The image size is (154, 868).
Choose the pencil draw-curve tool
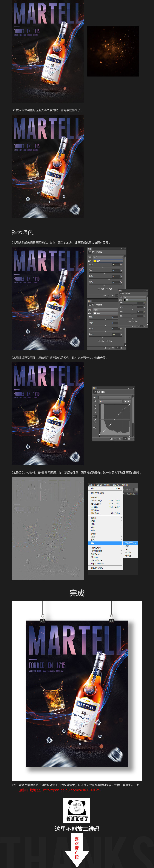(x=95, y=420)
